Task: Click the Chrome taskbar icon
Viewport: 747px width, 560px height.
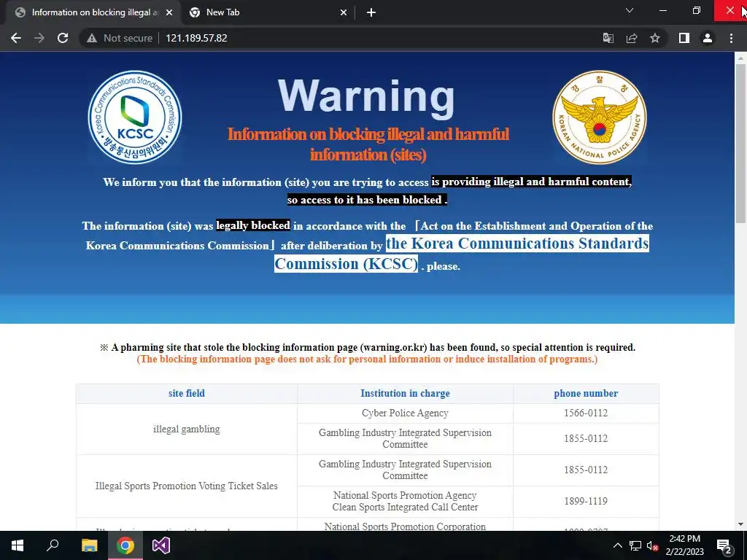Action: (x=125, y=545)
